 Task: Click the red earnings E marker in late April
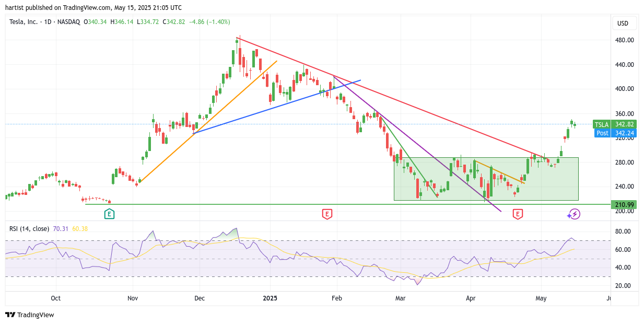click(x=518, y=214)
